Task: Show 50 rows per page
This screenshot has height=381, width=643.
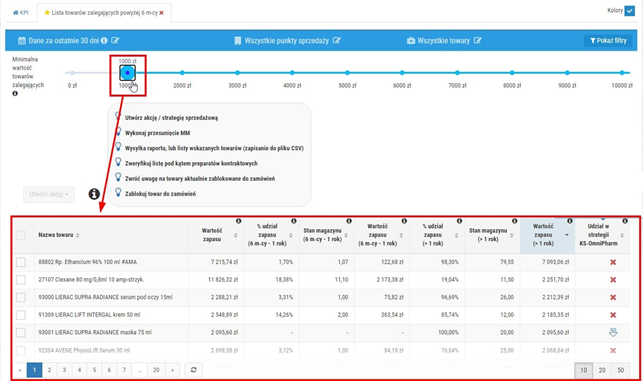Action: pos(620,370)
